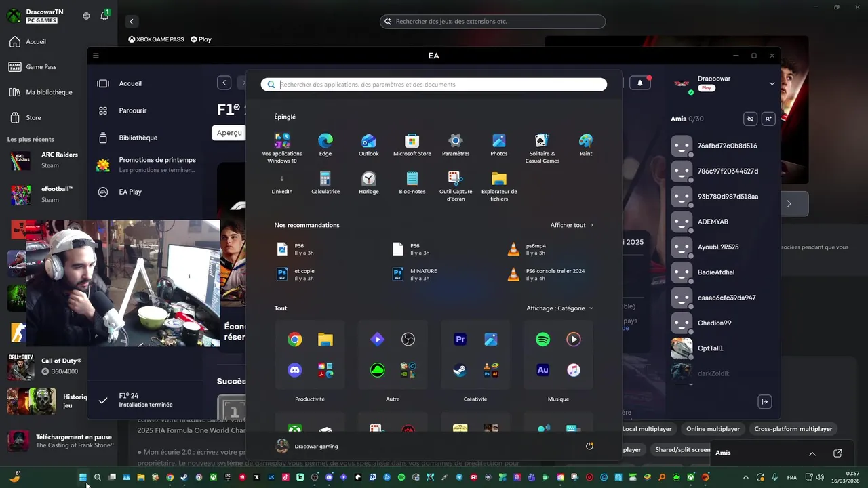Click the Start menu power button
Image resolution: width=868 pixels, height=488 pixels.
tap(589, 446)
